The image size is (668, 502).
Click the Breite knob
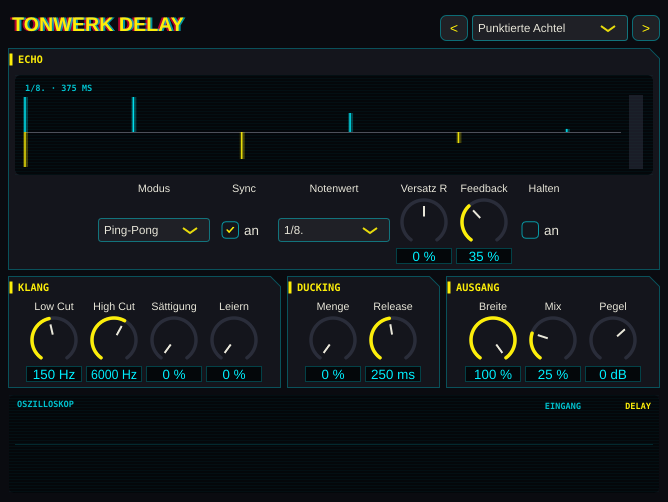[x=493, y=340]
